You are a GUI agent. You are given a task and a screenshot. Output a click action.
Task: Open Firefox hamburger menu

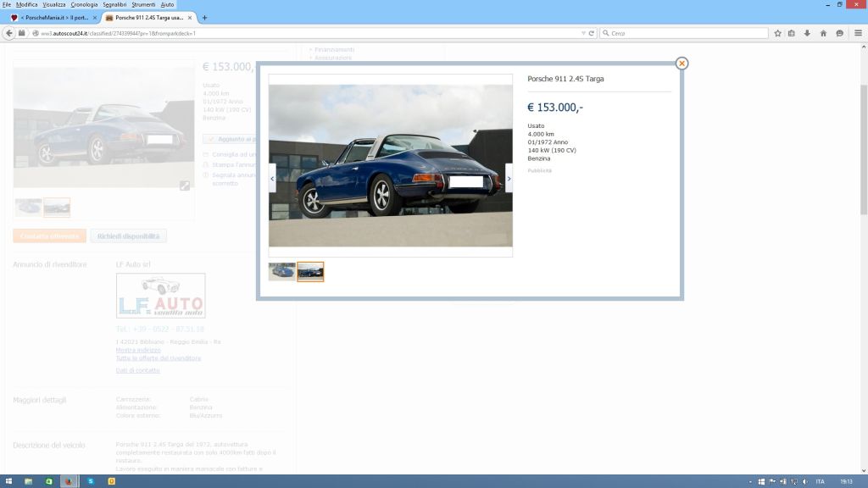(x=858, y=33)
